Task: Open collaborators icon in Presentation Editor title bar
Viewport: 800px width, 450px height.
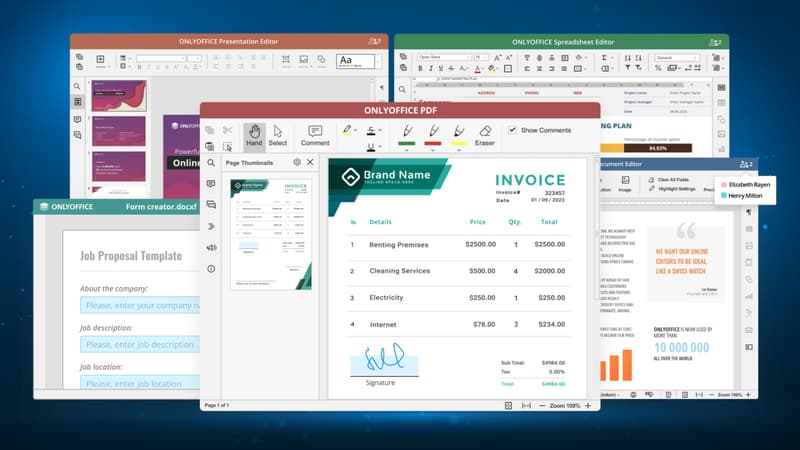Action: click(374, 41)
